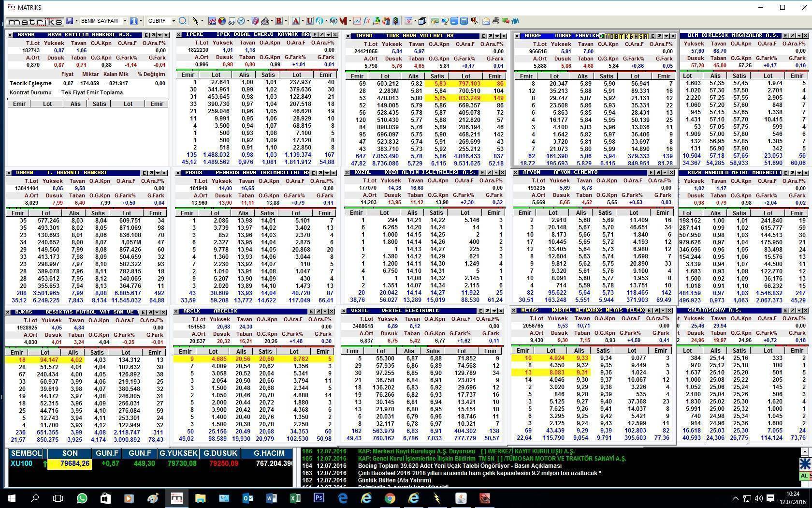Click the printer icon in toolbar
812x508 pixels.
click(495, 21)
